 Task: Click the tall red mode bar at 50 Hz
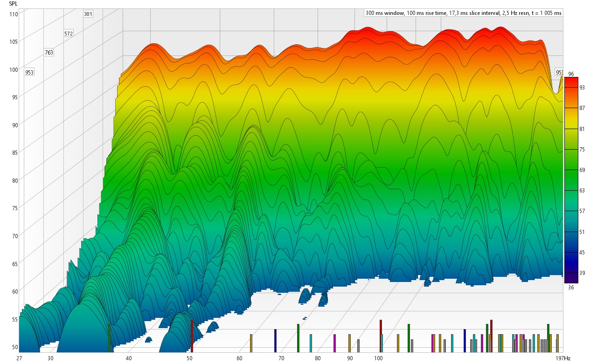pyautogui.click(x=192, y=336)
